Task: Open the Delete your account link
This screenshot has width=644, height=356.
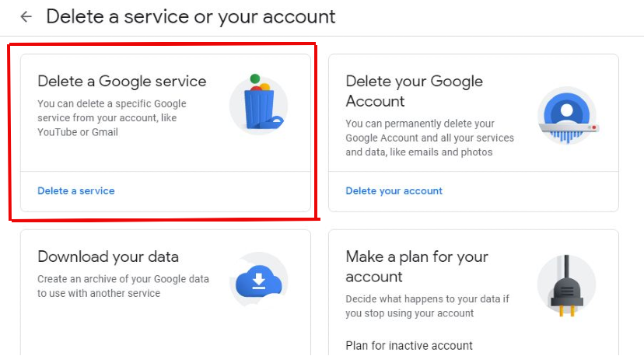Action: pos(394,191)
